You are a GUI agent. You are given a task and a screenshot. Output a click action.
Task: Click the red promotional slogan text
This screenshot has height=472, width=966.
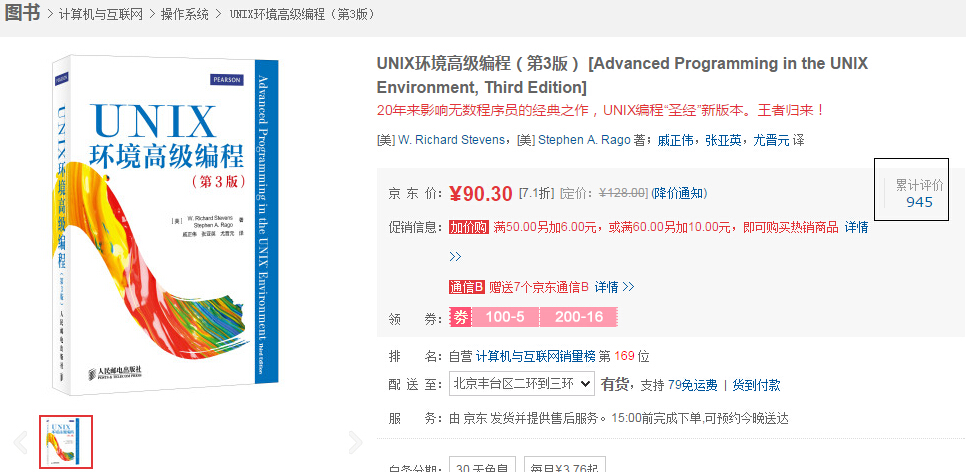click(601, 111)
